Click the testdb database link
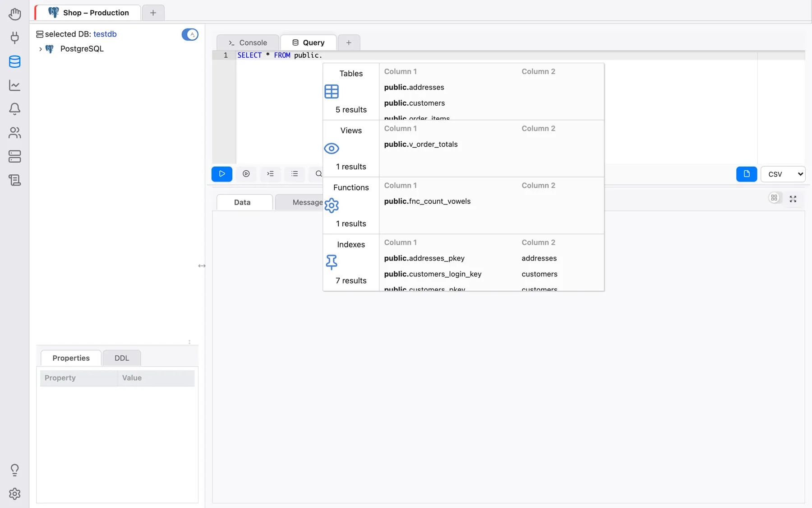The height and width of the screenshot is (508, 812). (105, 34)
